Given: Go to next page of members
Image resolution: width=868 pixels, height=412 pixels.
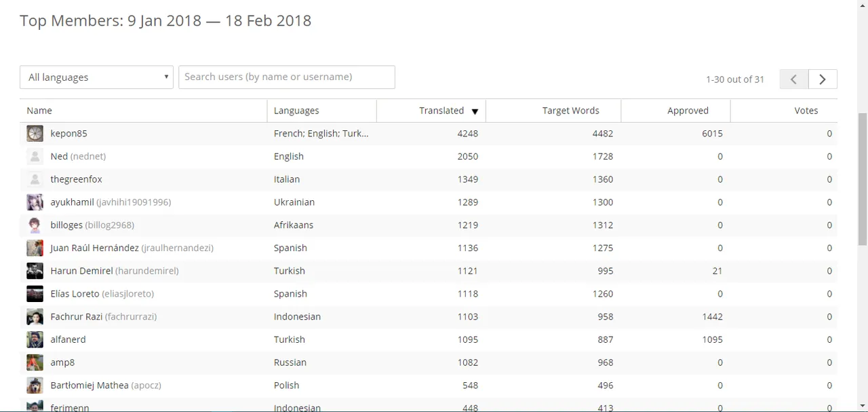Looking at the screenshot, I should coord(823,79).
